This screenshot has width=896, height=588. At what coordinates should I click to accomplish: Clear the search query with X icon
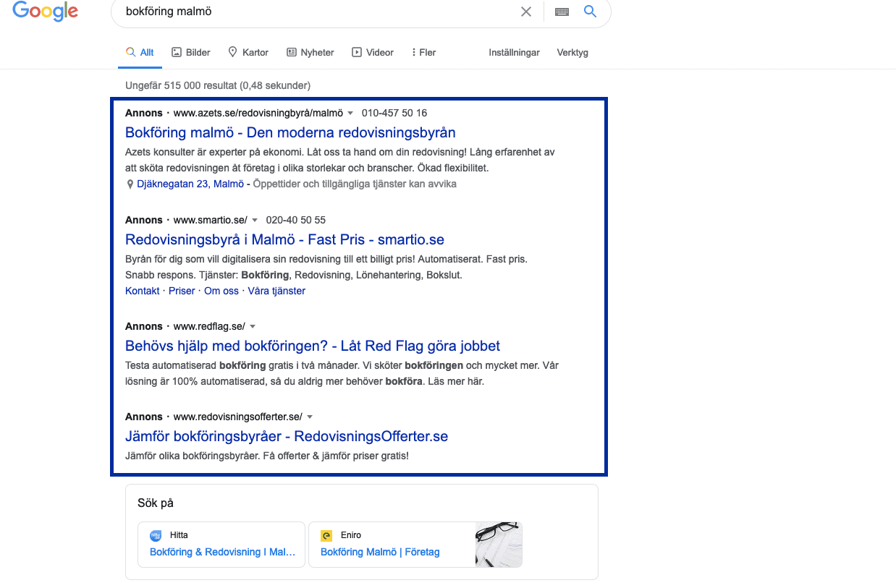click(526, 12)
